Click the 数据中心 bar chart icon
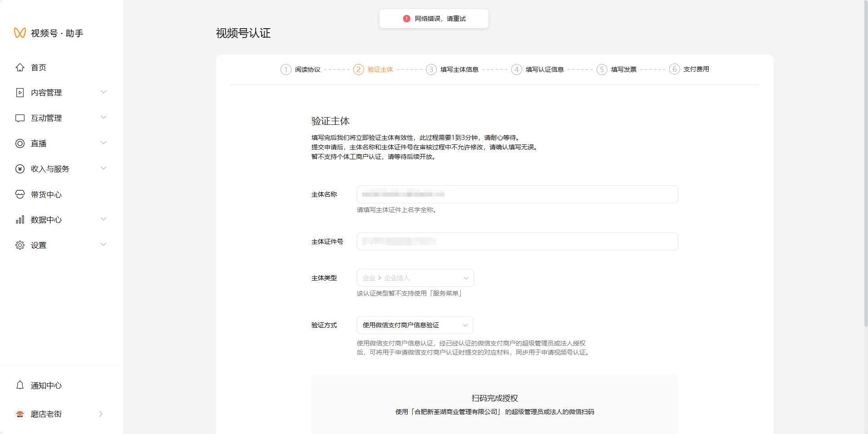This screenshot has height=434, width=868. (x=20, y=220)
